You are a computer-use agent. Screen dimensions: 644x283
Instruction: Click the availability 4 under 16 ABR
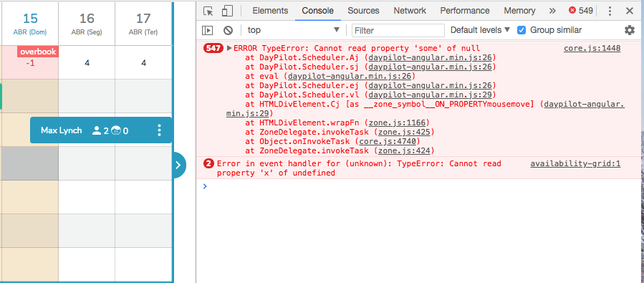(87, 63)
